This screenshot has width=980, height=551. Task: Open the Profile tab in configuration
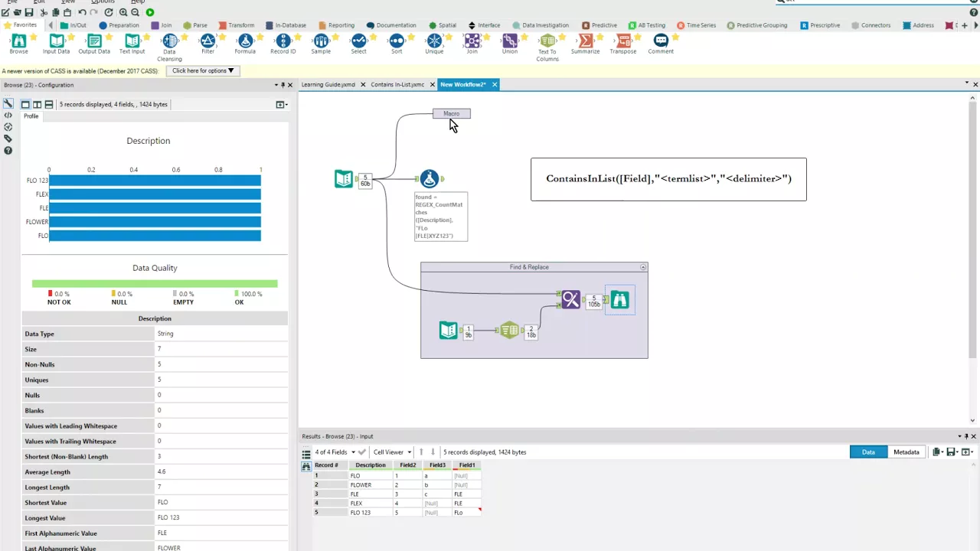(x=31, y=116)
